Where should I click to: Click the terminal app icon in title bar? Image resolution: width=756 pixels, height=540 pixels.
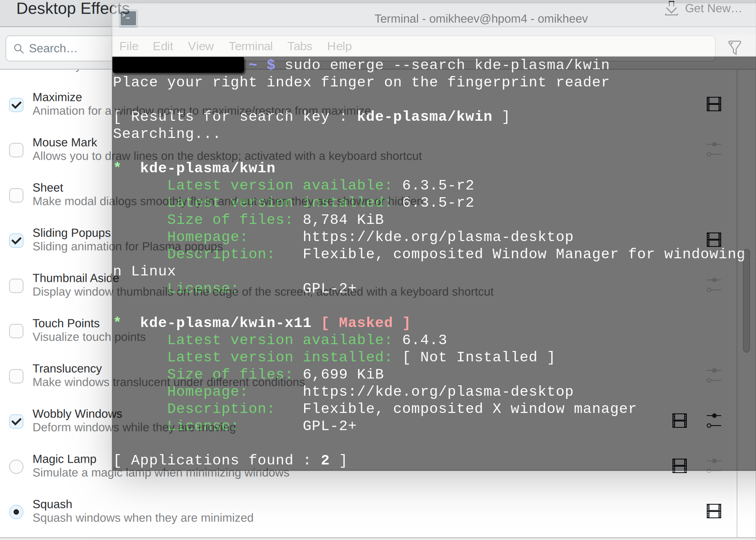128,19
